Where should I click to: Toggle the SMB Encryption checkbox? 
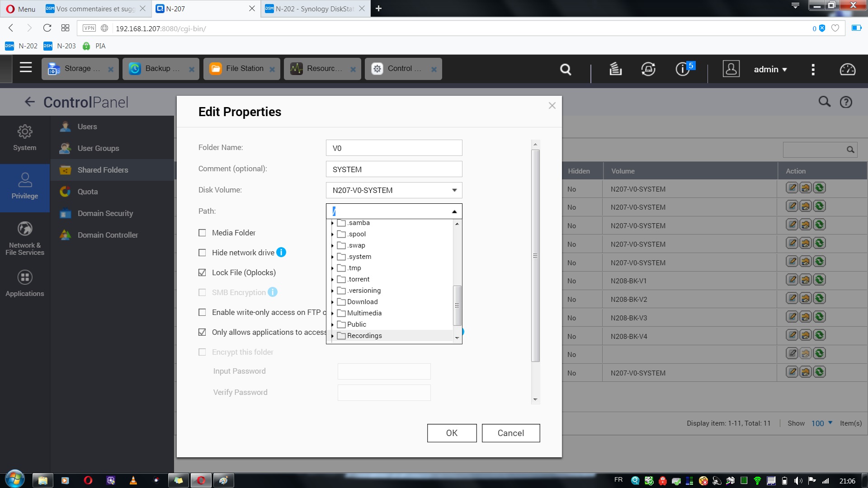[202, 292]
